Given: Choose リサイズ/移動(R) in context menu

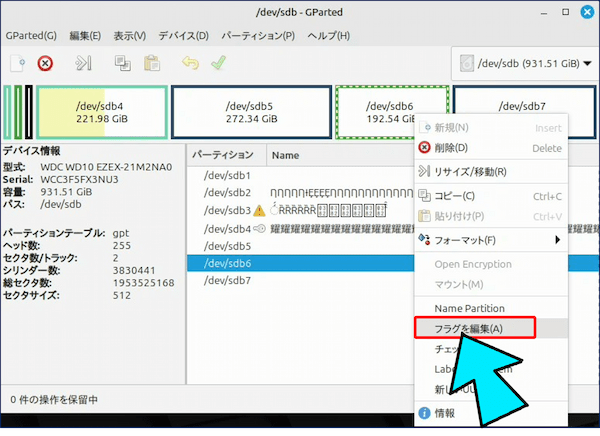Looking at the screenshot, I should 469,172.
